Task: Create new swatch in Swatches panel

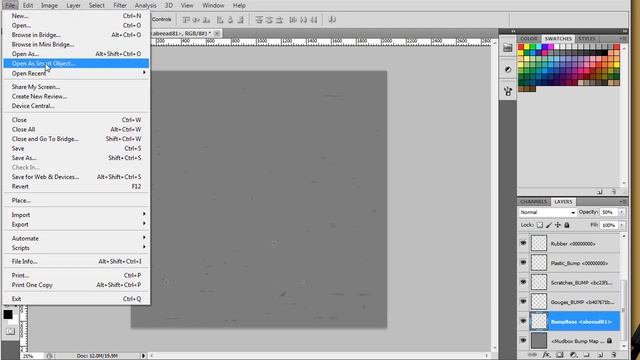Action: tap(600, 191)
